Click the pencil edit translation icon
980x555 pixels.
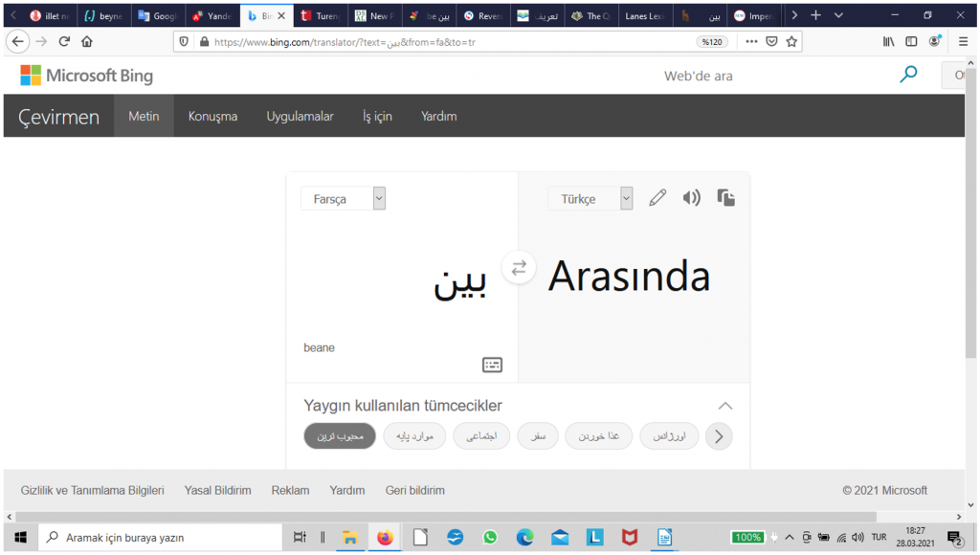pyautogui.click(x=657, y=198)
